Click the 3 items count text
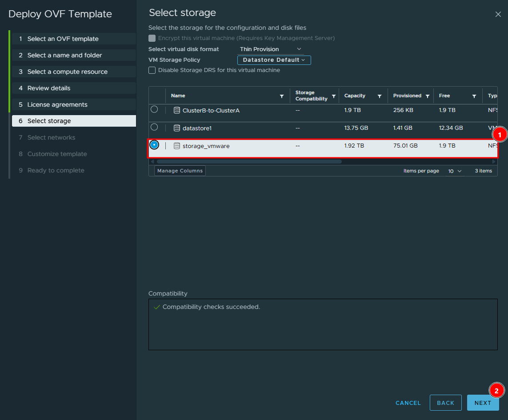 (484, 171)
